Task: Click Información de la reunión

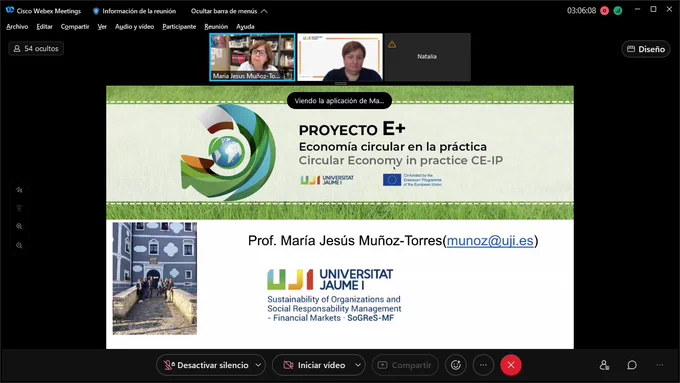Action: click(x=134, y=11)
